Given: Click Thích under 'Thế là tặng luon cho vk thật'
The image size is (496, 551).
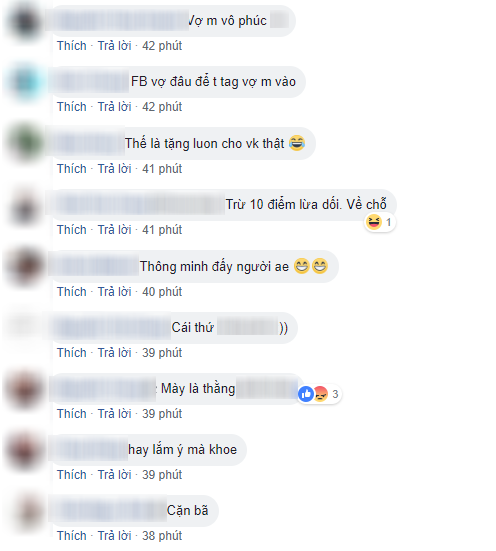Looking at the screenshot, I should click(x=72, y=169).
